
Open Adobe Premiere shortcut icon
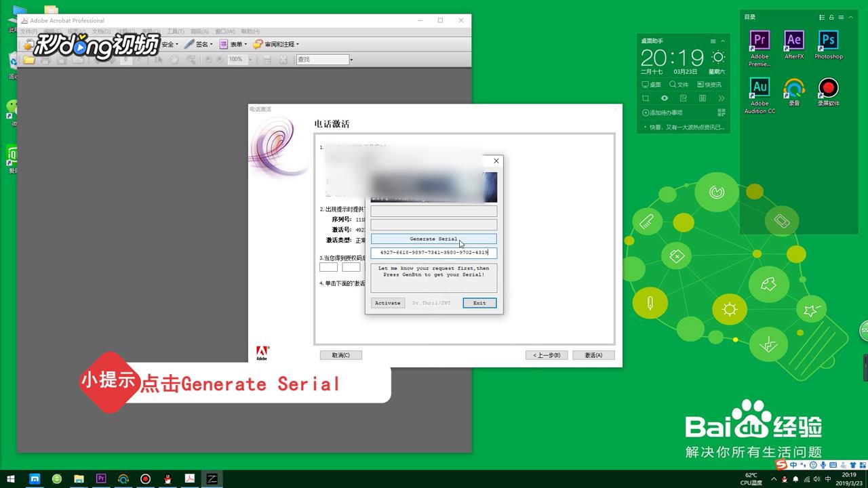(759, 48)
